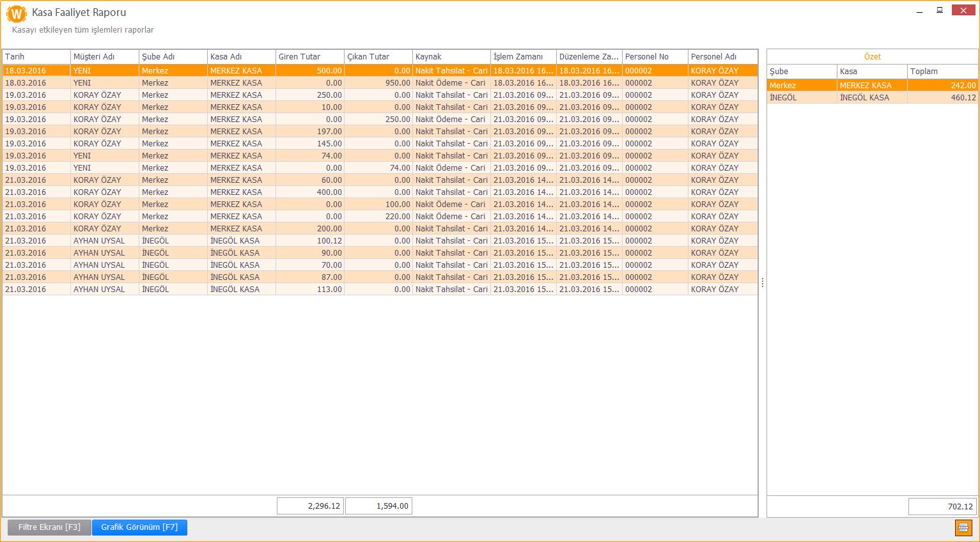Click the Kaynak column header
The height and width of the screenshot is (542, 980).
tap(451, 57)
